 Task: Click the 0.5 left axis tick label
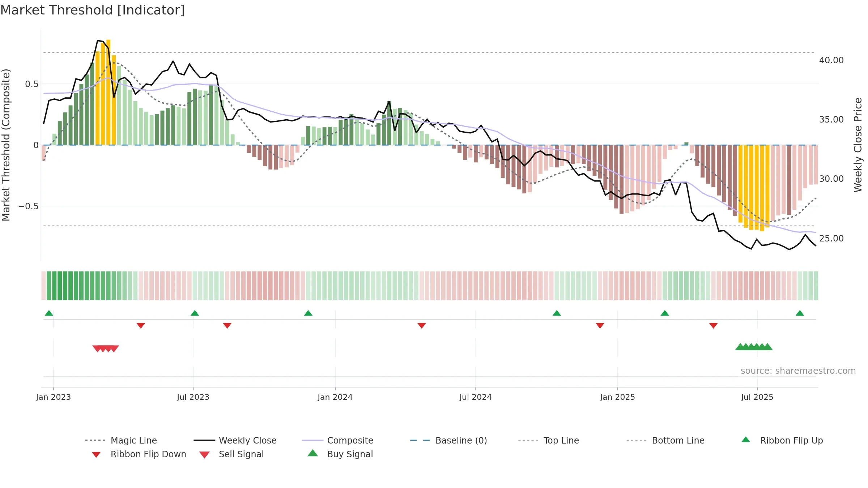(32, 84)
